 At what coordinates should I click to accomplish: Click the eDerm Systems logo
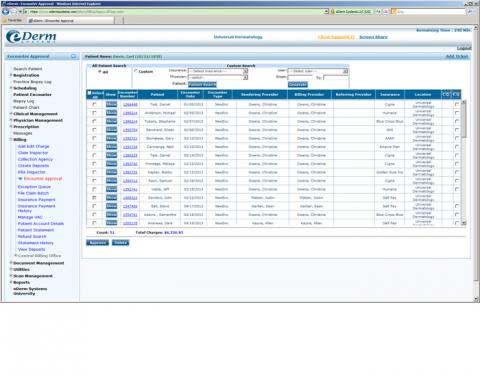click(31, 37)
